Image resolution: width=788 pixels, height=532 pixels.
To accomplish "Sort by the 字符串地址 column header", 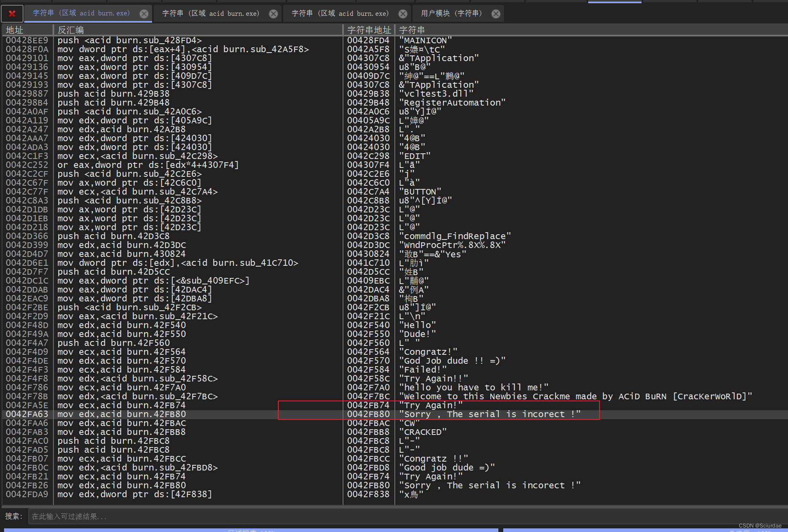I will point(369,30).
